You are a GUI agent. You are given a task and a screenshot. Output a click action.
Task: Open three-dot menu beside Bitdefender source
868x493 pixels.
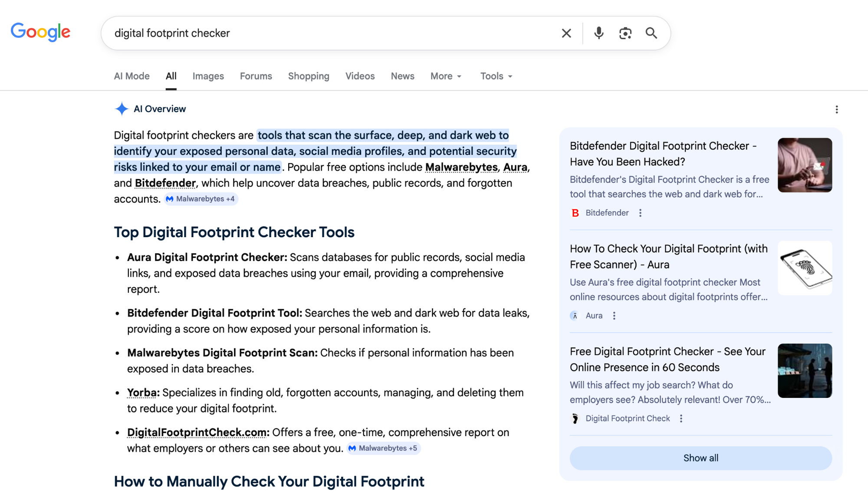click(x=640, y=213)
